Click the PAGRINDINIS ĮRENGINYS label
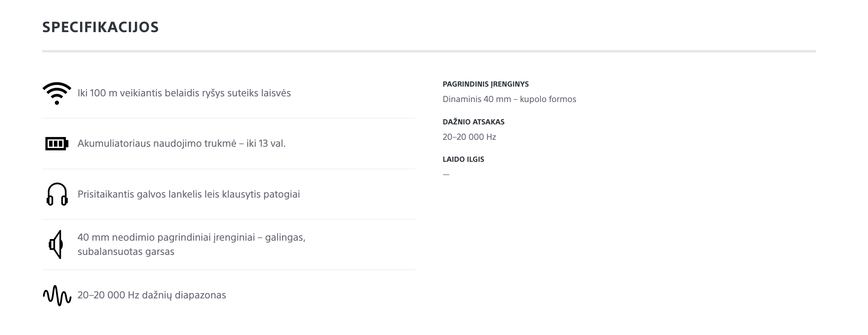 click(486, 84)
